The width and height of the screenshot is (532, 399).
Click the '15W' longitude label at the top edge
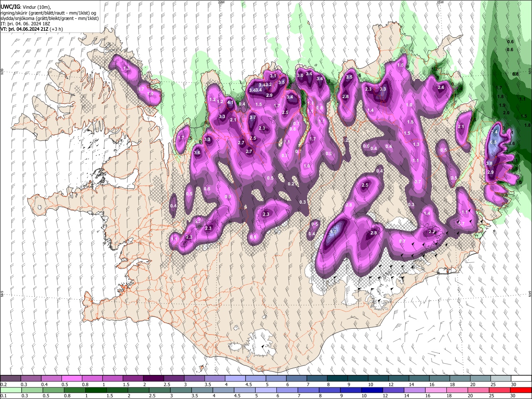(440, 2)
